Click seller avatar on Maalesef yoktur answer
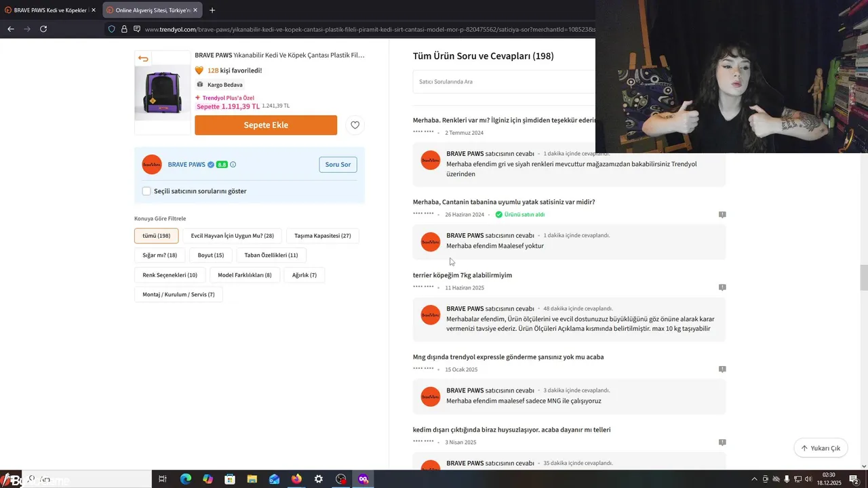868x488 pixels. (431, 242)
